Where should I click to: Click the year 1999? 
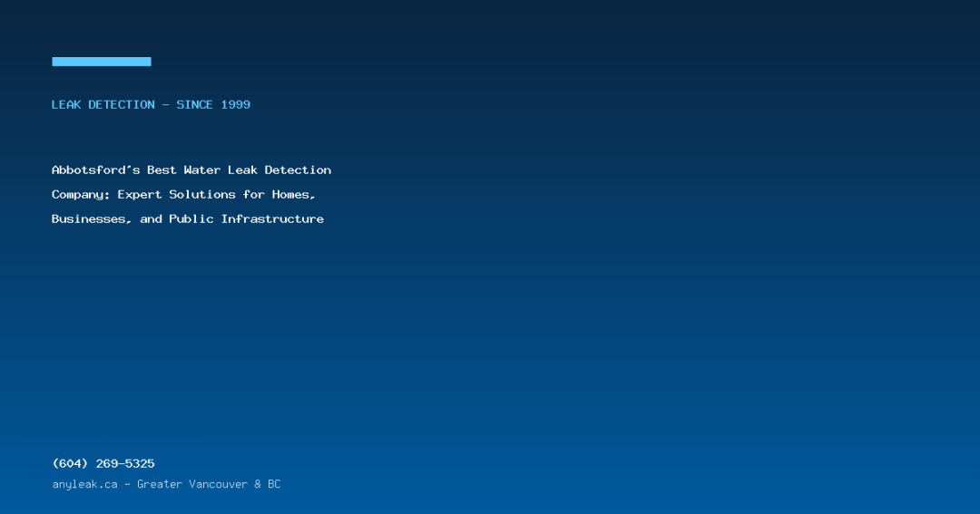pyautogui.click(x=236, y=105)
